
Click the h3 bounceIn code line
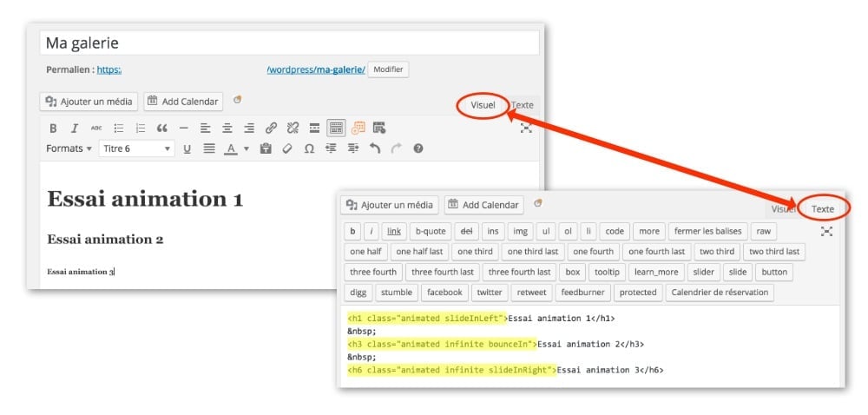coord(496,344)
